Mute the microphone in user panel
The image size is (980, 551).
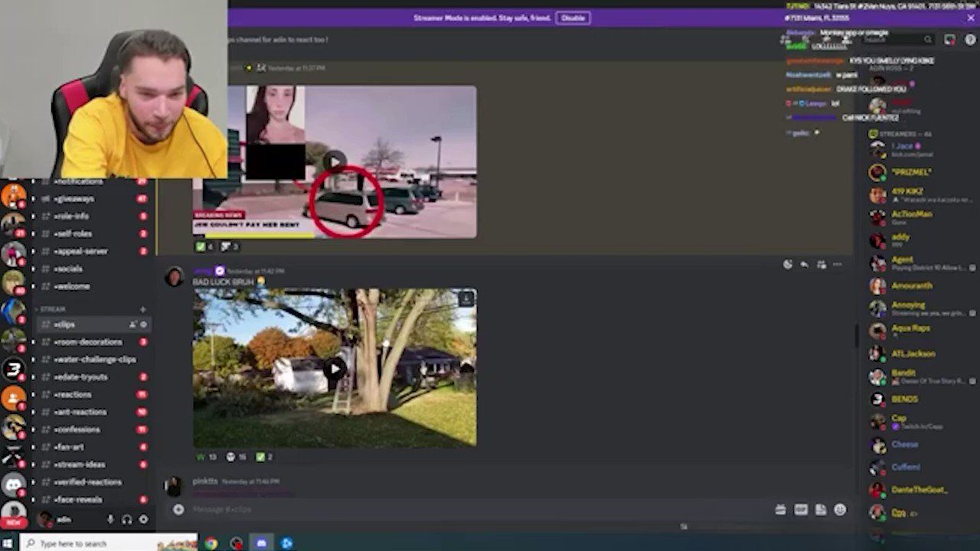[110, 520]
